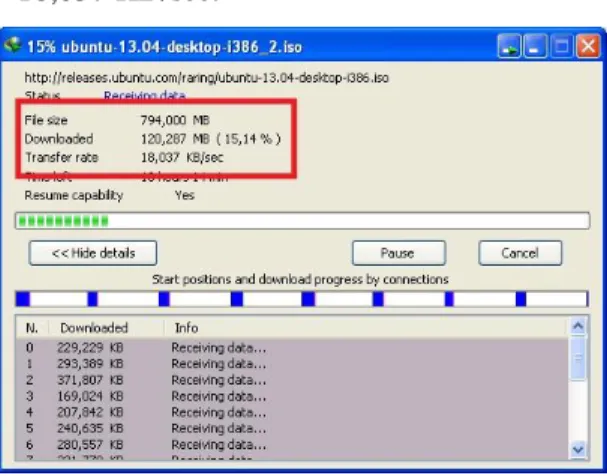Click the 'Start positions and download progress by connections' label
Screen dimensions: 607x476
(x=300, y=279)
